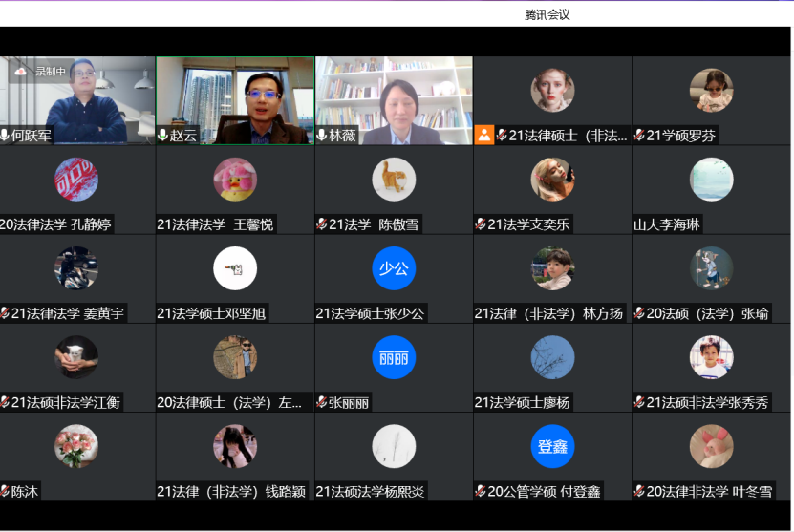Click the orange host badge icon
Viewport: 794px width, 532px height.
pyautogui.click(x=483, y=136)
